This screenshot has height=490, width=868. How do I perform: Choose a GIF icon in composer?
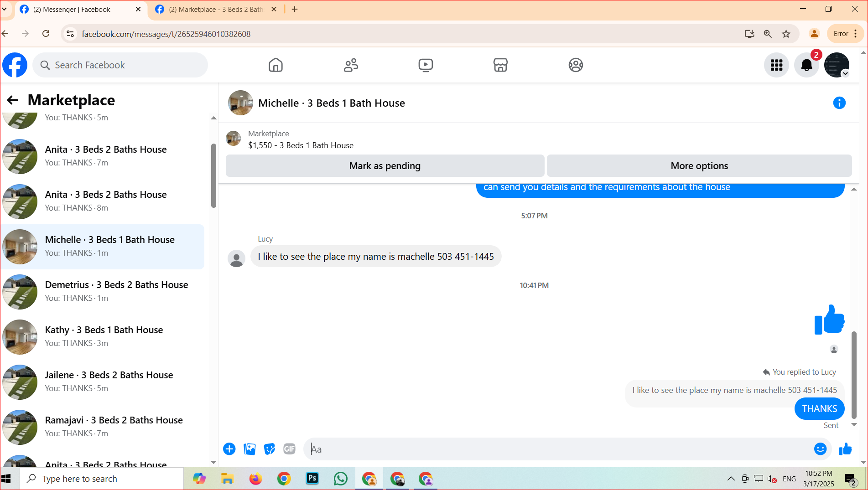(290, 449)
